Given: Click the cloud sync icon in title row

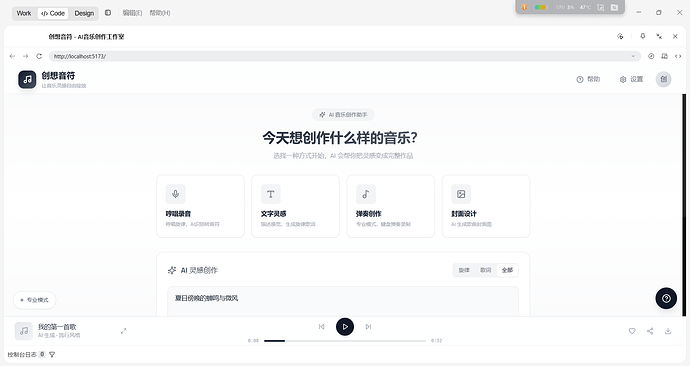Looking at the screenshot, I should (620, 36).
